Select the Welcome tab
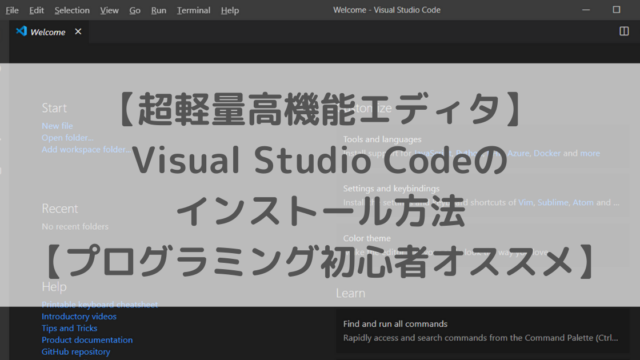 coord(48,32)
